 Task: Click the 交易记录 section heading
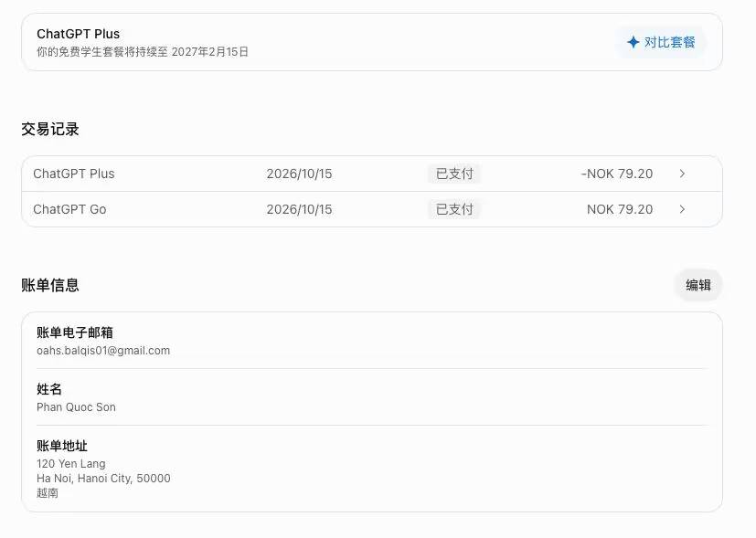click(50, 129)
